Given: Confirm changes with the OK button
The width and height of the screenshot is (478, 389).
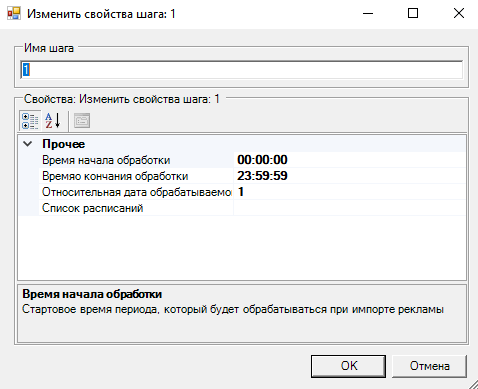Looking at the screenshot, I should click(348, 366).
